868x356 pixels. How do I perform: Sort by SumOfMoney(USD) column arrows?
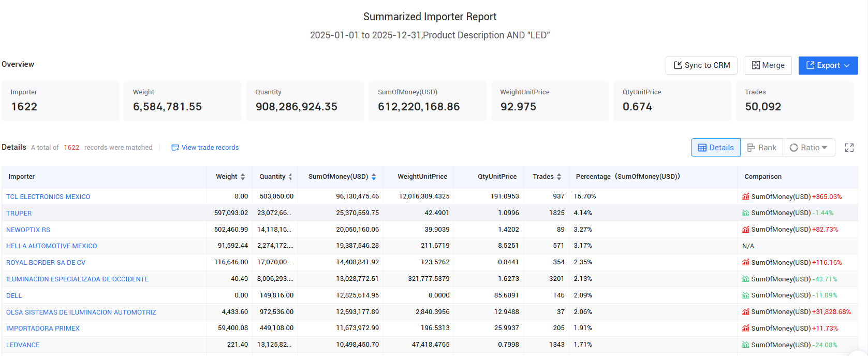pyautogui.click(x=374, y=177)
